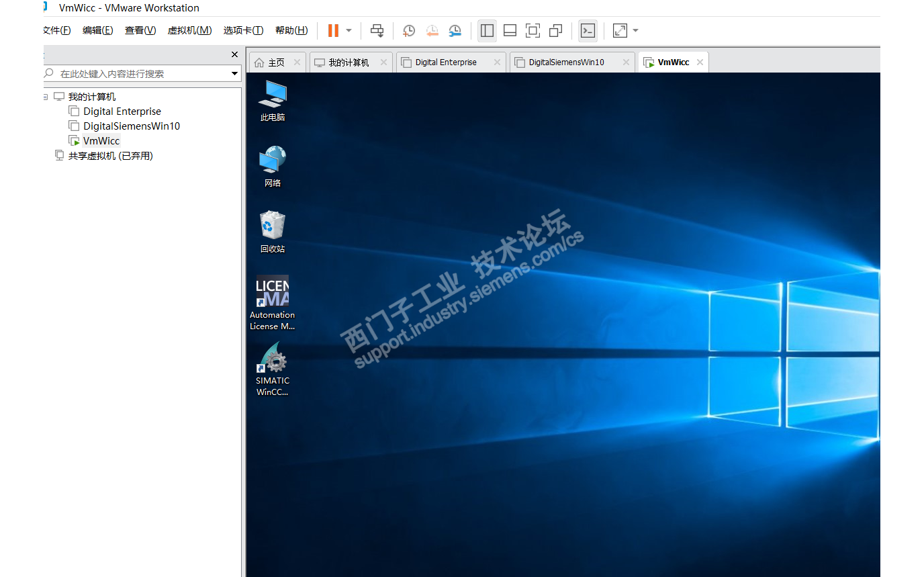Image resolution: width=924 pixels, height=577 pixels.
Task: Open the library search filter dropdown arrow
Action: coord(234,74)
